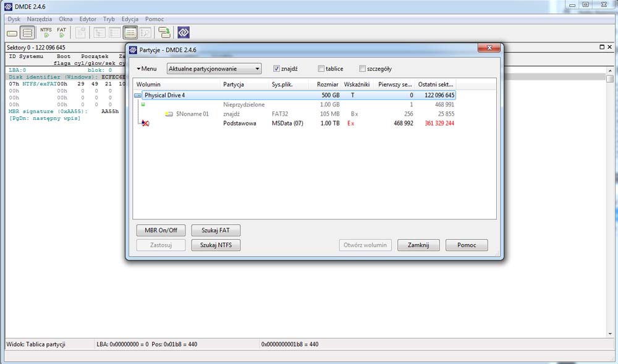Click the PgDn: następny wpis hint
This screenshot has height=364, width=618.
pyautogui.click(x=44, y=118)
